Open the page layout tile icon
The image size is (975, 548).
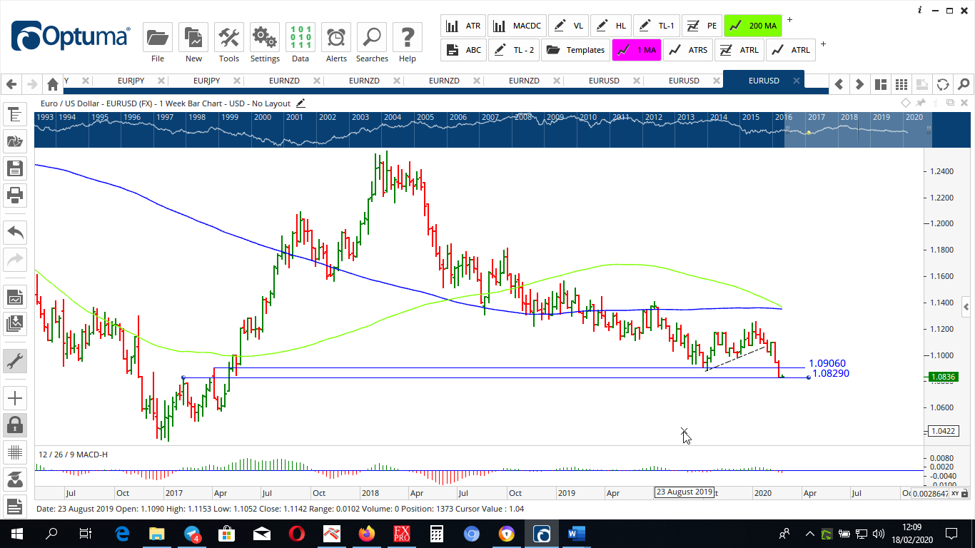880,84
